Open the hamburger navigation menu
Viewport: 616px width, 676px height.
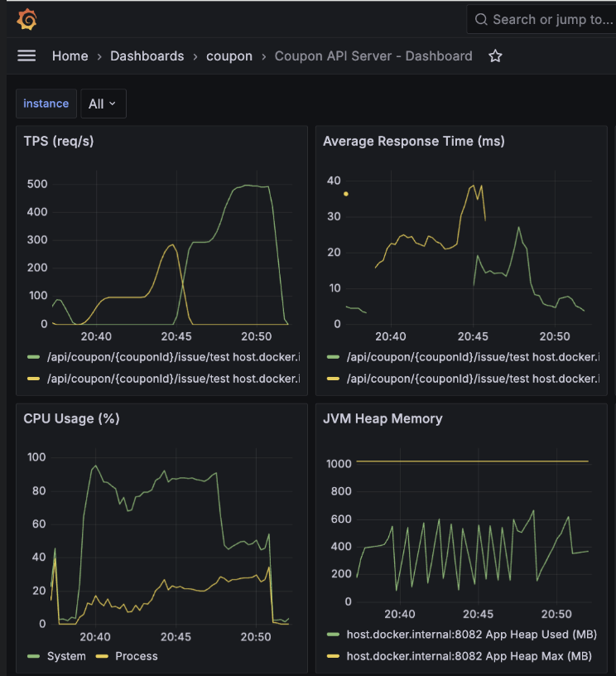click(x=26, y=56)
